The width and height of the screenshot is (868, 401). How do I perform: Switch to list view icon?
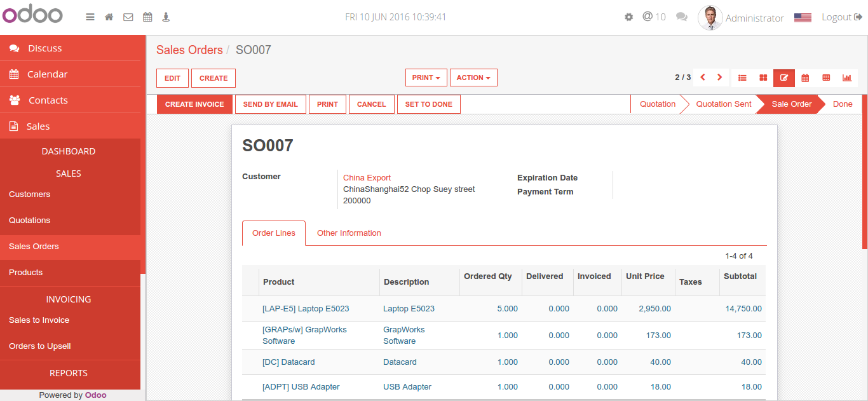[742, 78]
